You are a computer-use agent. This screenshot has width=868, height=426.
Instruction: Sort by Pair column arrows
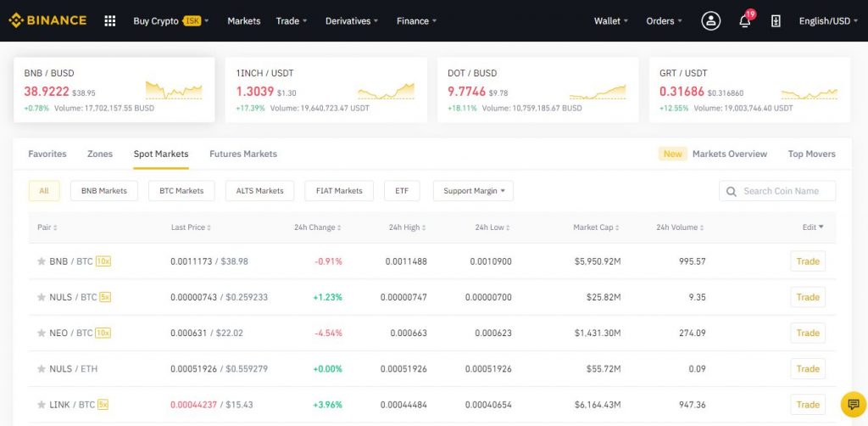tap(55, 227)
